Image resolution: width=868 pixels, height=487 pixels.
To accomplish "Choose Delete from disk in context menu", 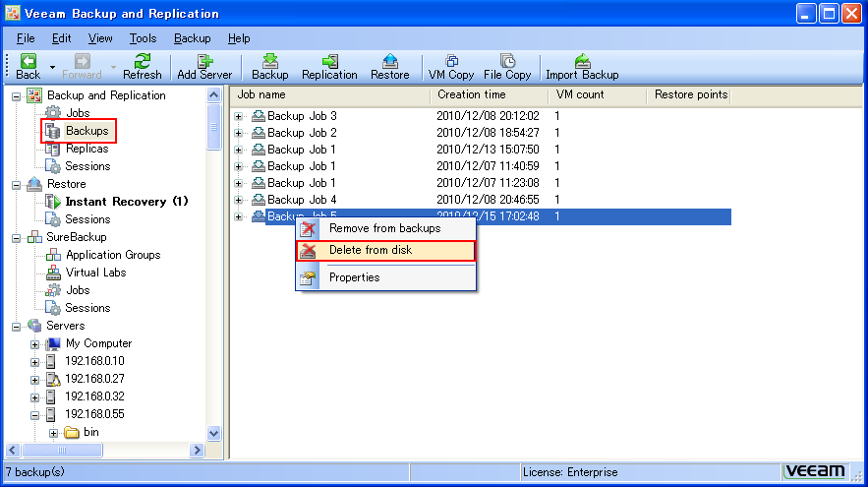I will click(x=386, y=251).
